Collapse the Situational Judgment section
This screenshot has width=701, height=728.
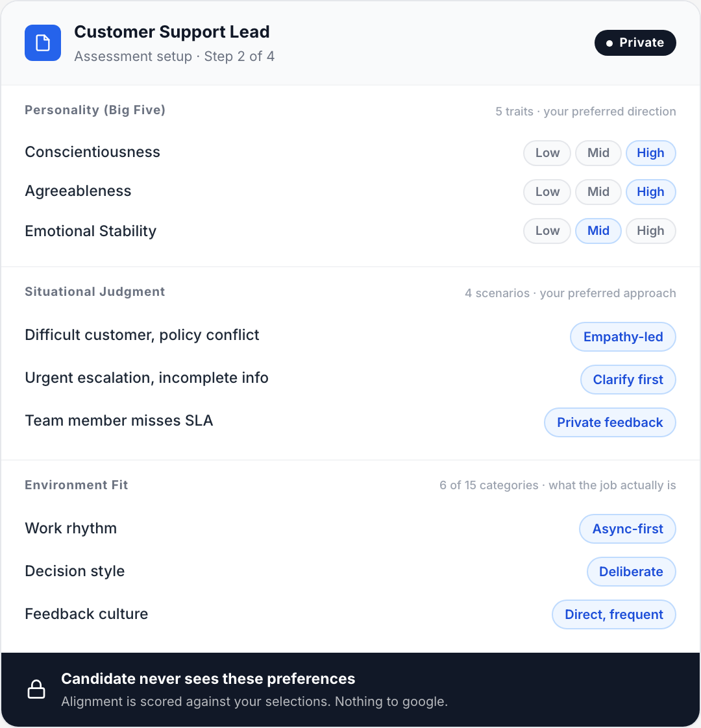tap(95, 291)
